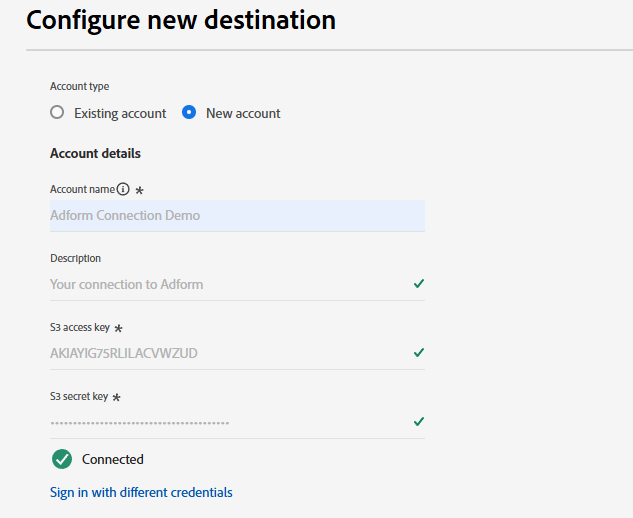Click the info icon beside Account name

tap(123, 189)
